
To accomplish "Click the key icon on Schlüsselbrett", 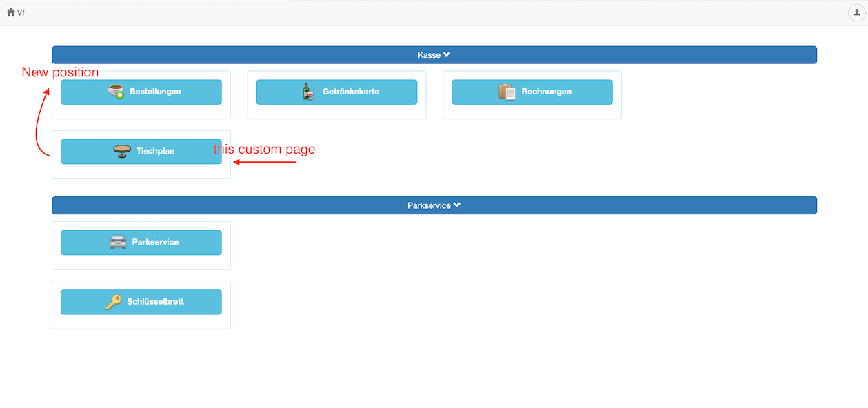I will (113, 302).
